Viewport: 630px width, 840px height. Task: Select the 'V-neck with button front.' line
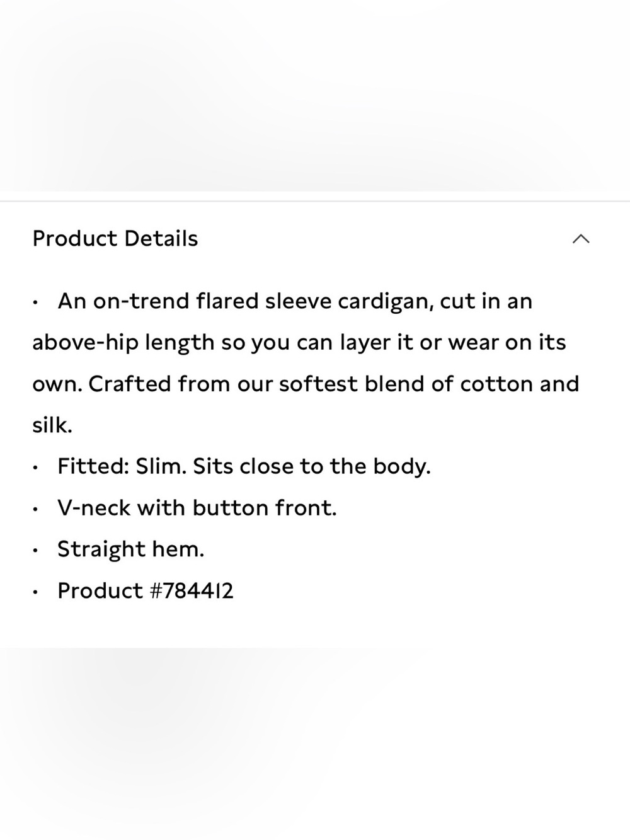(197, 508)
